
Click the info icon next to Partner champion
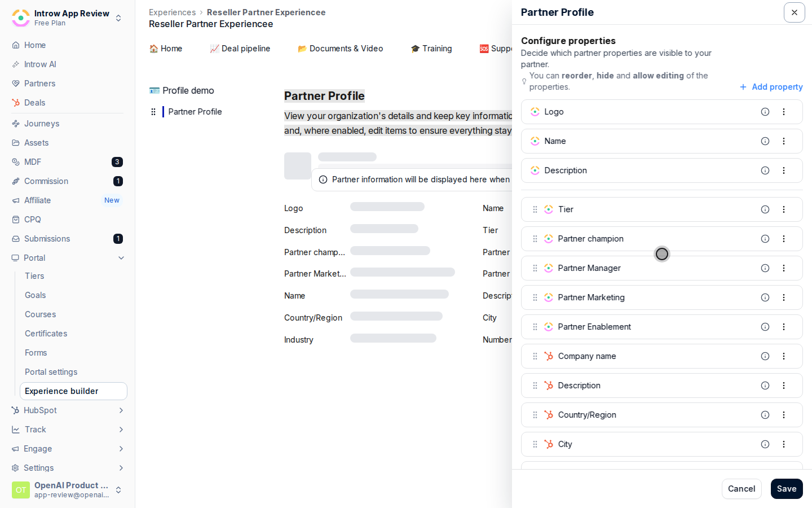pyautogui.click(x=765, y=239)
